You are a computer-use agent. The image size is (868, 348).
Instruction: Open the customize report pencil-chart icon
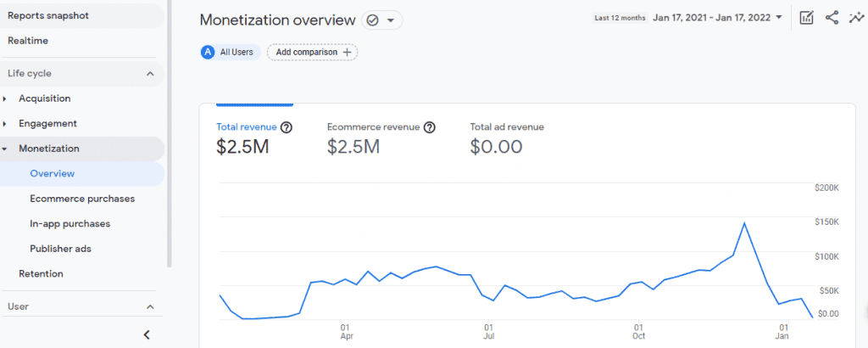[807, 18]
